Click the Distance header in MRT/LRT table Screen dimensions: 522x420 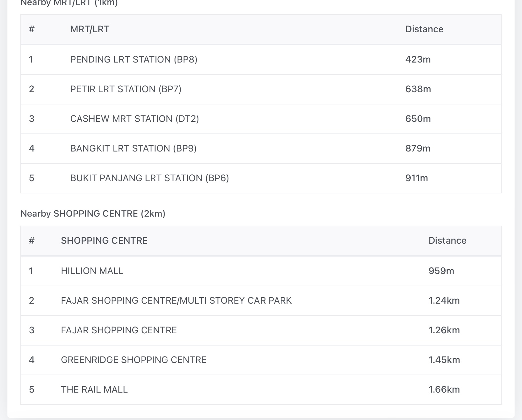point(424,29)
